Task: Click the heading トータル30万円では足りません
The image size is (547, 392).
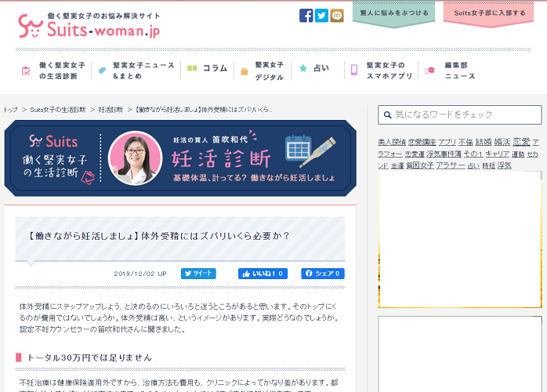Action: coord(89,358)
